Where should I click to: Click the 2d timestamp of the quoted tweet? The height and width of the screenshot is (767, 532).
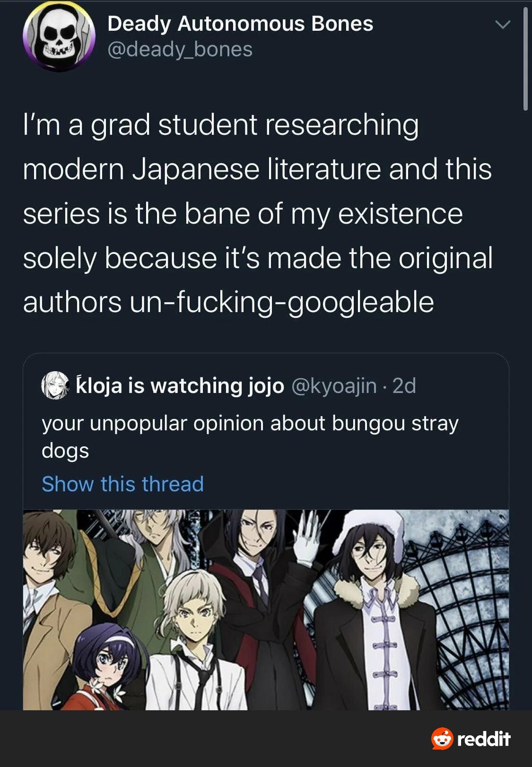coord(404,386)
